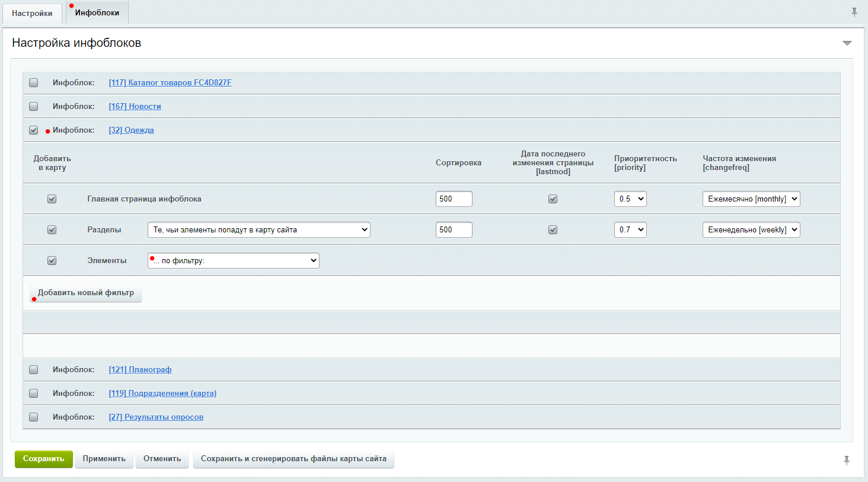This screenshot has height=482, width=868.
Task: Open the Результаты опросов infoblock link
Action: click(156, 417)
